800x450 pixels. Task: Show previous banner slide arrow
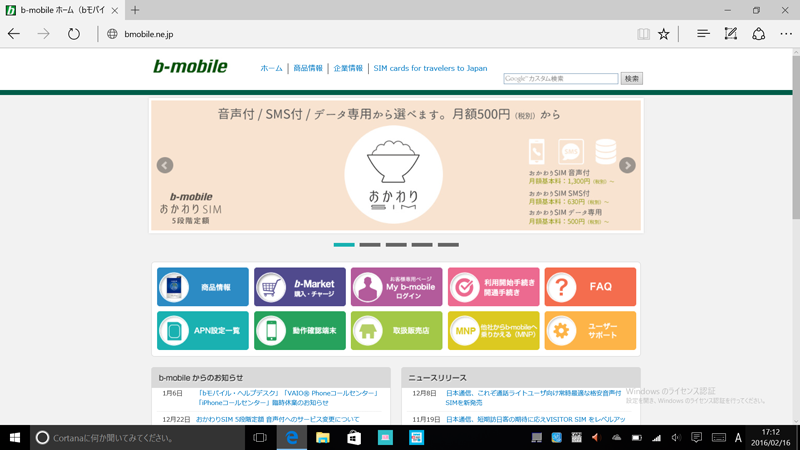coord(165,165)
